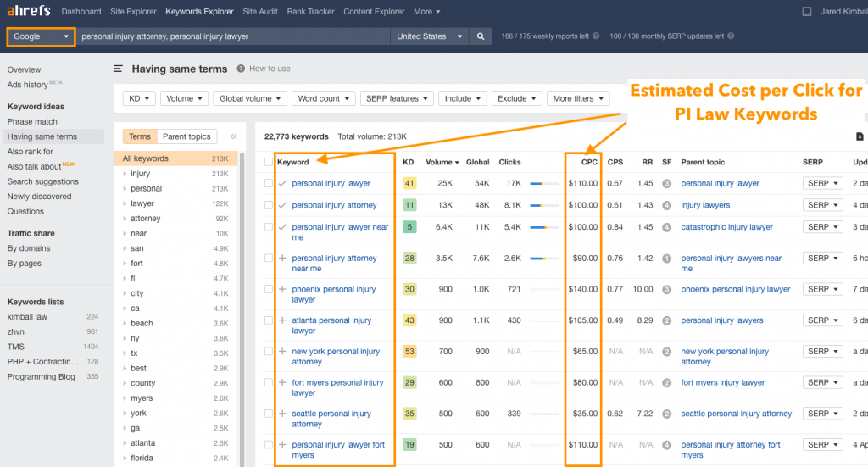Viewport: 868px width, 467px height.
Task: Open Include filter button
Action: click(x=462, y=98)
